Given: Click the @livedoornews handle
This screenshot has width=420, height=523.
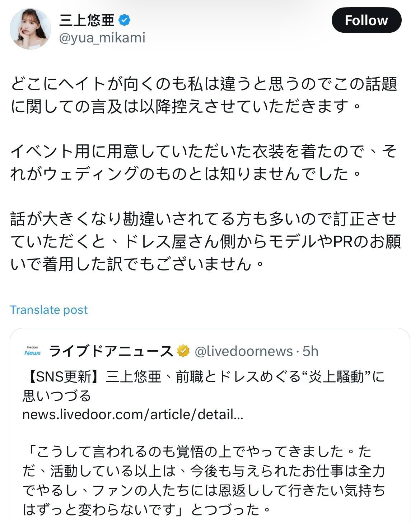Looking at the screenshot, I should tap(244, 351).
